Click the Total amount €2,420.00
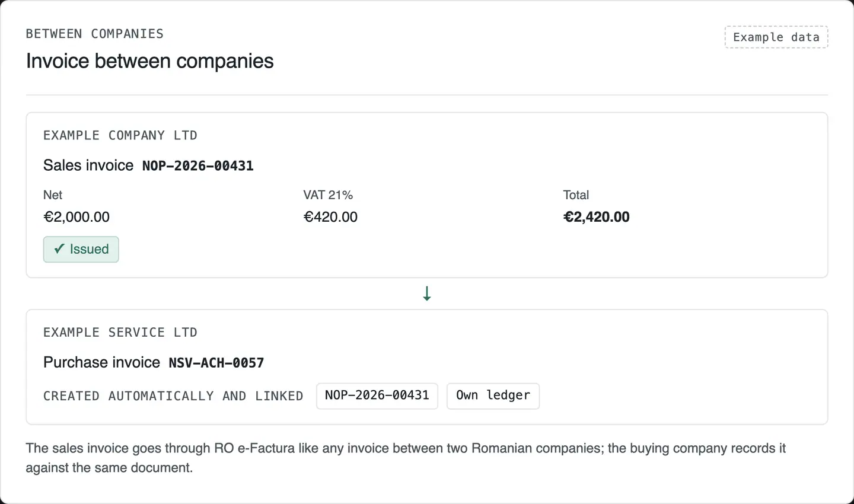The image size is (854, 504). (596, 217)
